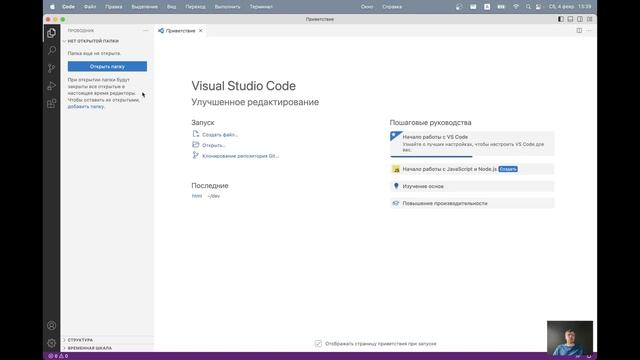Open the Explorer view in the activity bar

pyautogui.click(x=51, y=33)
